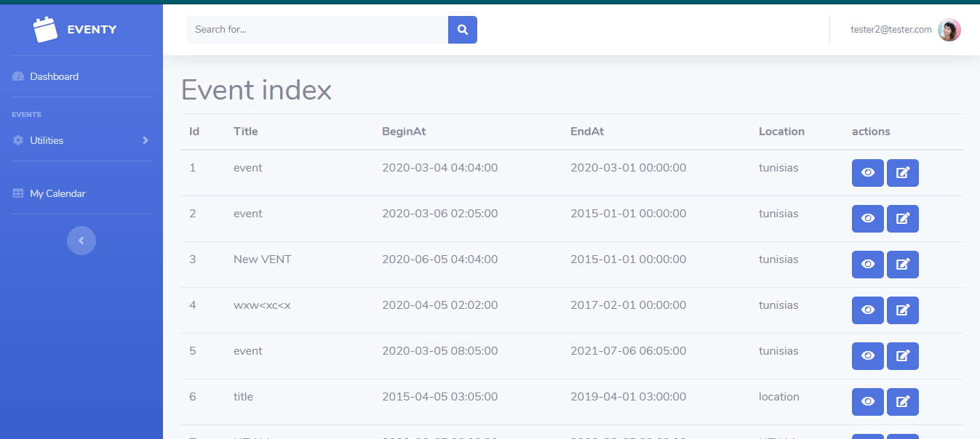This screenshot has height=439, width=980.
Task: Click the Dashboard speedometer icon
Action: pyautogui.click(x=17, y=76)
